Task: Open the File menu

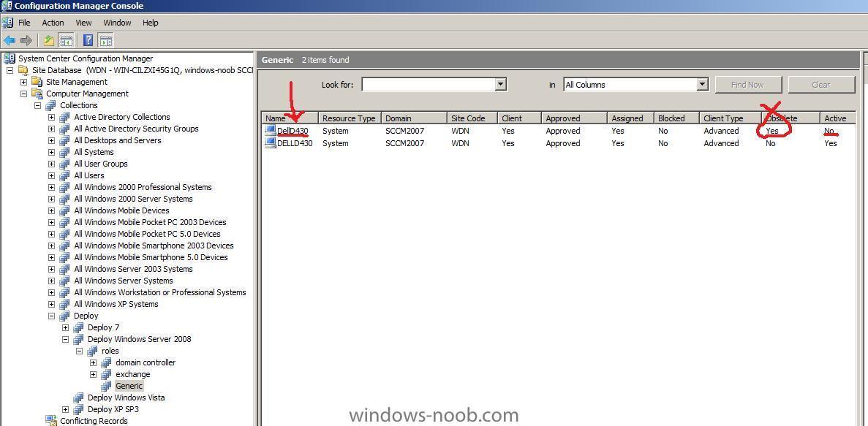Action: pos(24,23)
